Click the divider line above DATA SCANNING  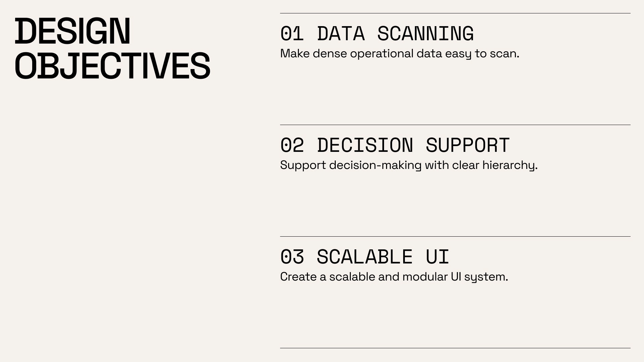pos(455,13)
